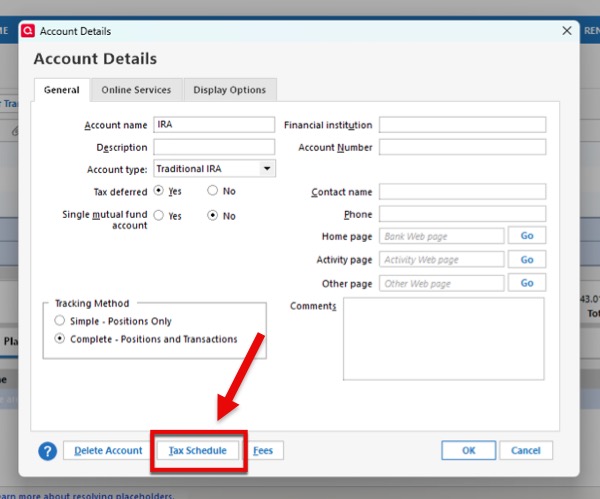Set Tax deferred to Yes

pyautogui.click(x=158, y=191)
